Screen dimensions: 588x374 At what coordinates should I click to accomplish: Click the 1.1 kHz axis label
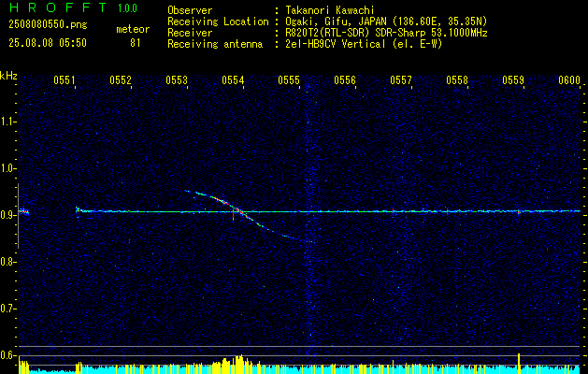[x=7, y=122]
